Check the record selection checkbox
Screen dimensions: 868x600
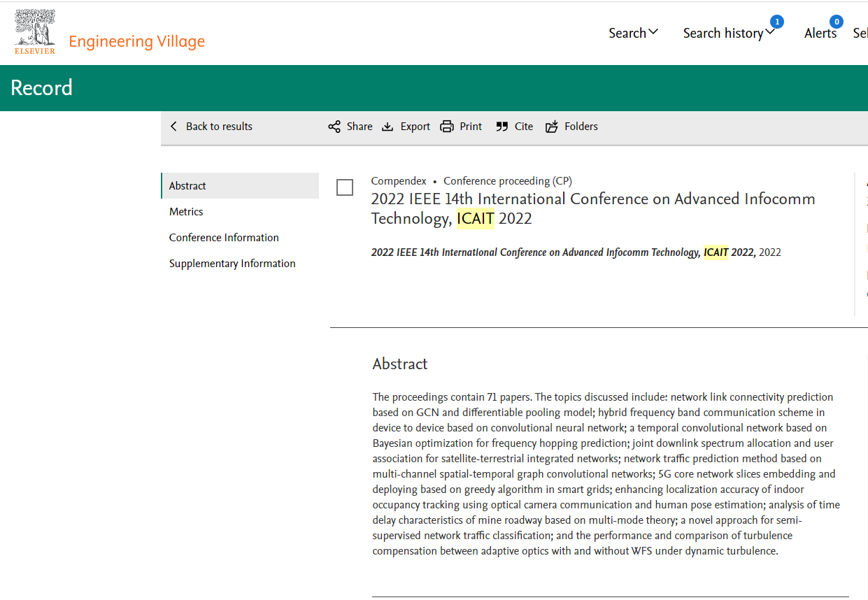coord(345,187)
